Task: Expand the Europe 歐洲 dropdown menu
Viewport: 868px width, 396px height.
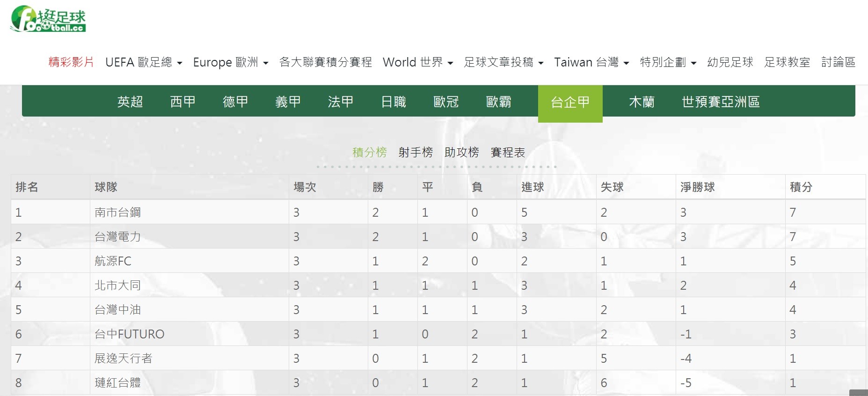Action: 231,62
